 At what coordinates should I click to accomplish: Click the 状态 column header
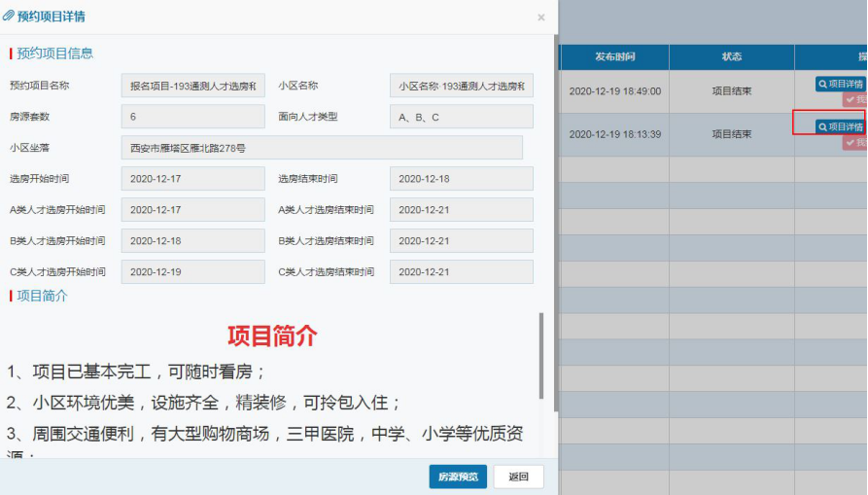[731, 57]
